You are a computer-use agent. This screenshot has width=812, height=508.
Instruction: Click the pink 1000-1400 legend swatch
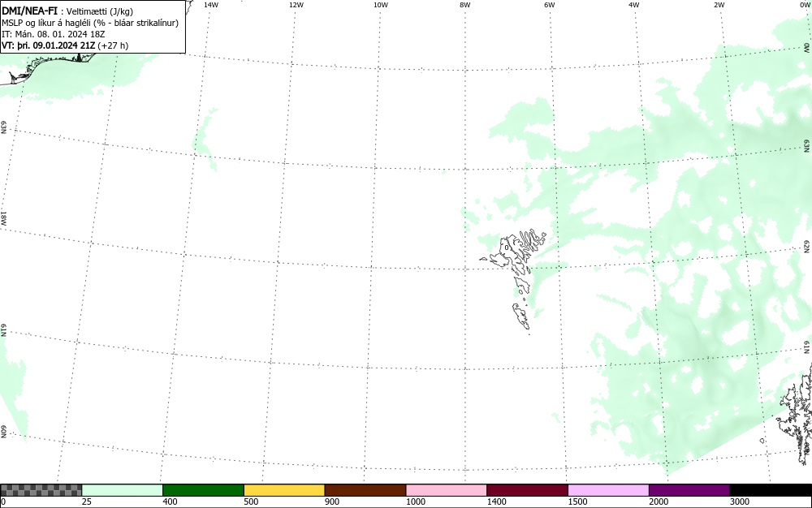(447, 490)
